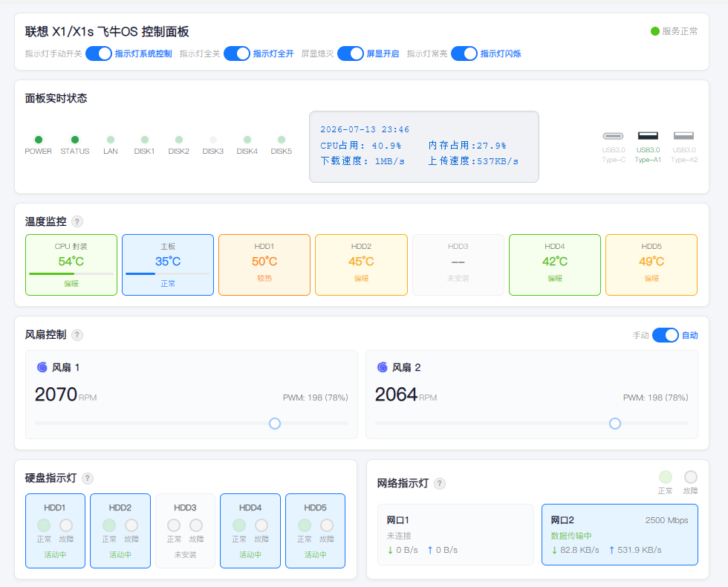Click Fan 2 PWM: 198 (78%) value
Viewport: 728px width, 587px height.
coord(655,398)
